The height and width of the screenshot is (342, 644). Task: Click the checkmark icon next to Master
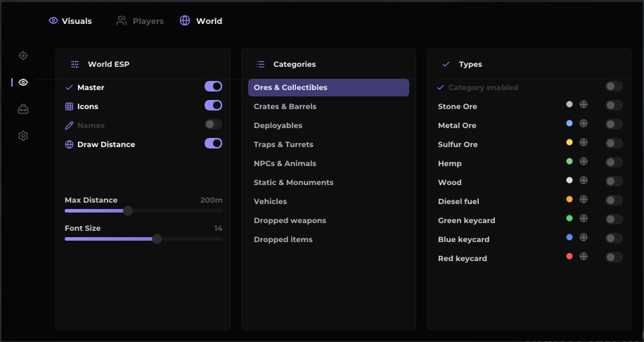(x=69, y=87)
